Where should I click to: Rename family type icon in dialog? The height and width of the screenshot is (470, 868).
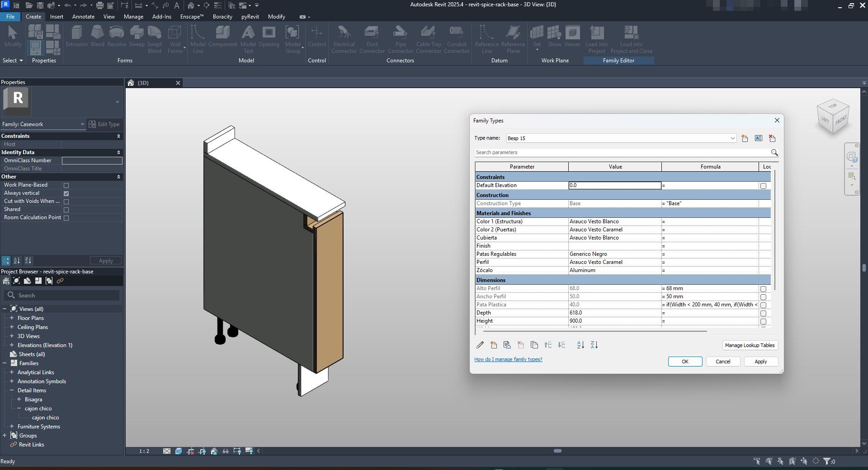click(x=758, y=138)
